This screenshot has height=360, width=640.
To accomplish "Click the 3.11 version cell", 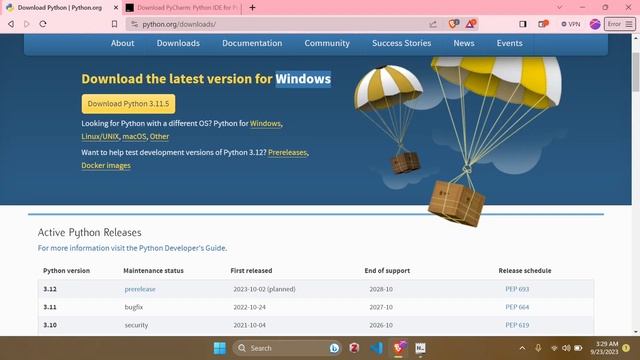I will pyautogui.click(x=50, y=307).
